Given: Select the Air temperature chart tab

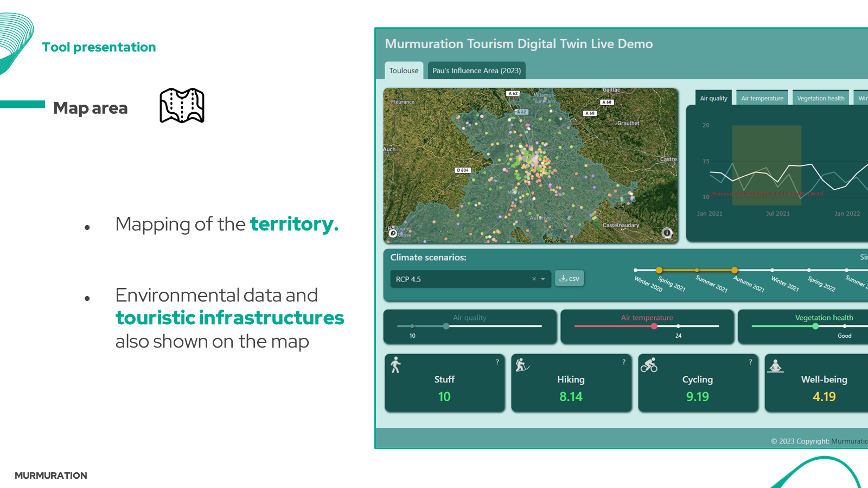Looking at the screenshot, I should pos(762,98).
